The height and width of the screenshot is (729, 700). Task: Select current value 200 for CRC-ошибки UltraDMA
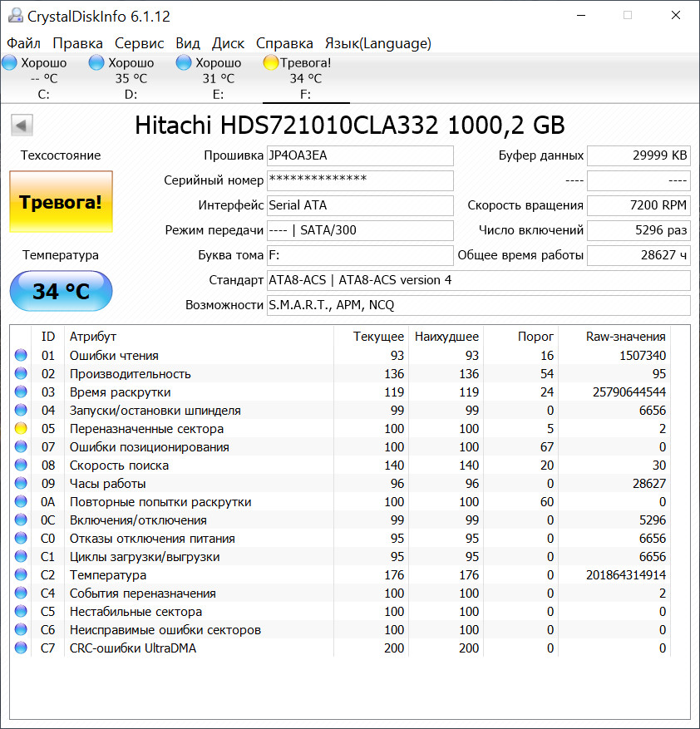(x=394, y=648)
